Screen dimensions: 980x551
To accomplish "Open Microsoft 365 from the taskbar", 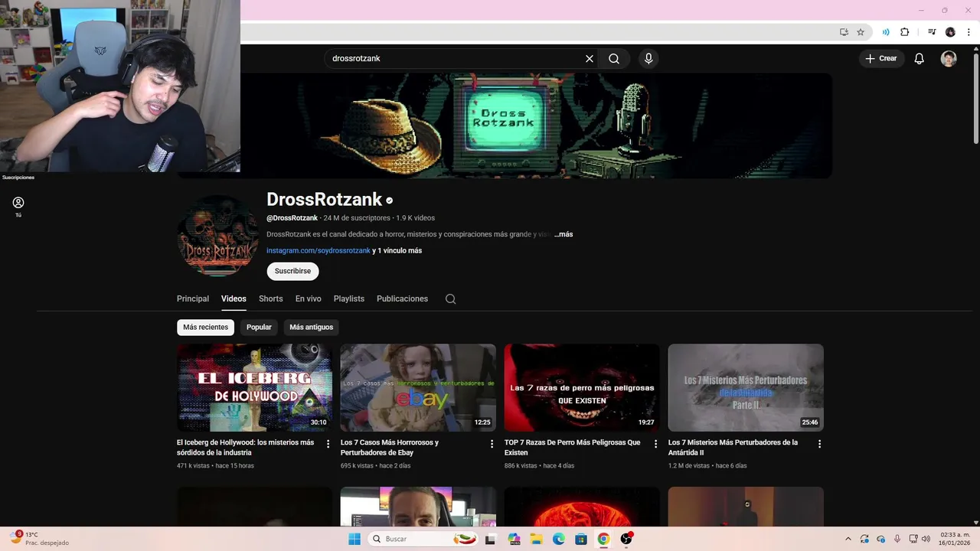I will coord(514,539).
